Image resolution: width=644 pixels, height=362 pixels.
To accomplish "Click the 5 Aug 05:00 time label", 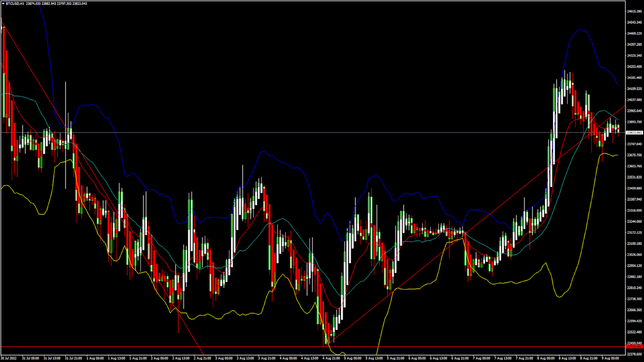I will click(353, 358).
